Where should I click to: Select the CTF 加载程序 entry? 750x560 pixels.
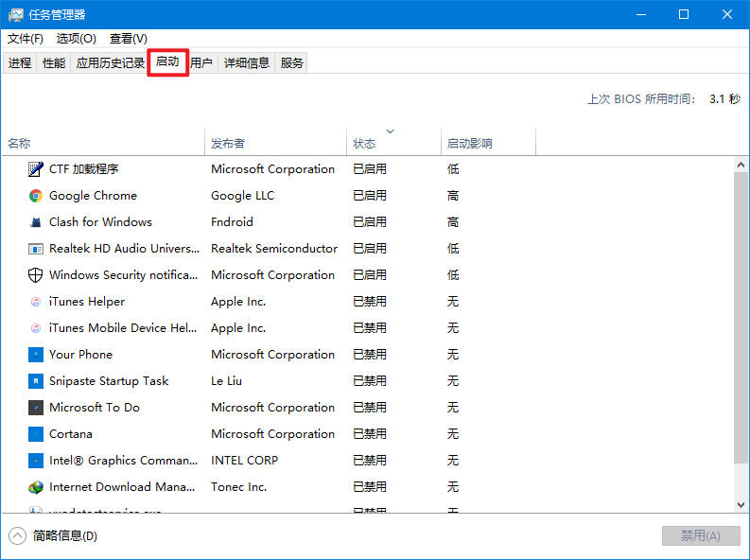click(84, 169)
